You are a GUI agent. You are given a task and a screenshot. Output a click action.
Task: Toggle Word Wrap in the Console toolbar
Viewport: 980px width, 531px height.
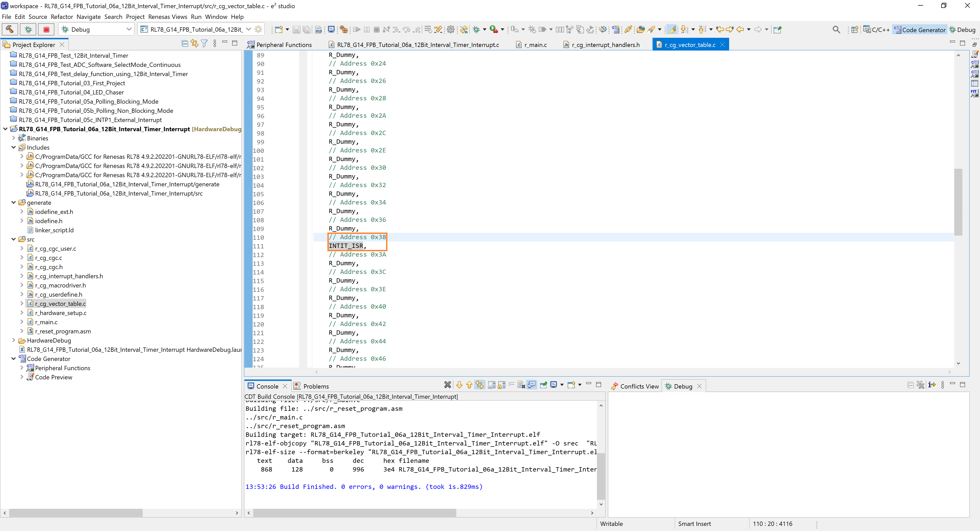click(511, 384)
